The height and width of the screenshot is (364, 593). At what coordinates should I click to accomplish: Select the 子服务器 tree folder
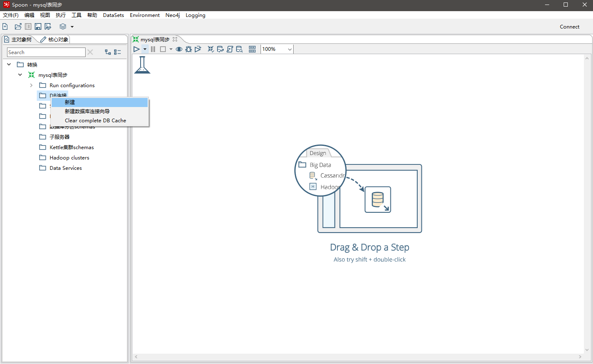pyautogui.click(x=60, y=137)
